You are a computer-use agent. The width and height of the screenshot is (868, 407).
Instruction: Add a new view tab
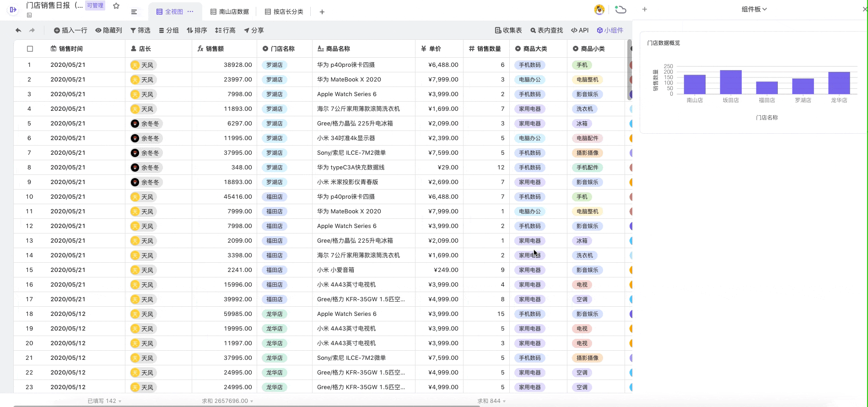(322, 12)
